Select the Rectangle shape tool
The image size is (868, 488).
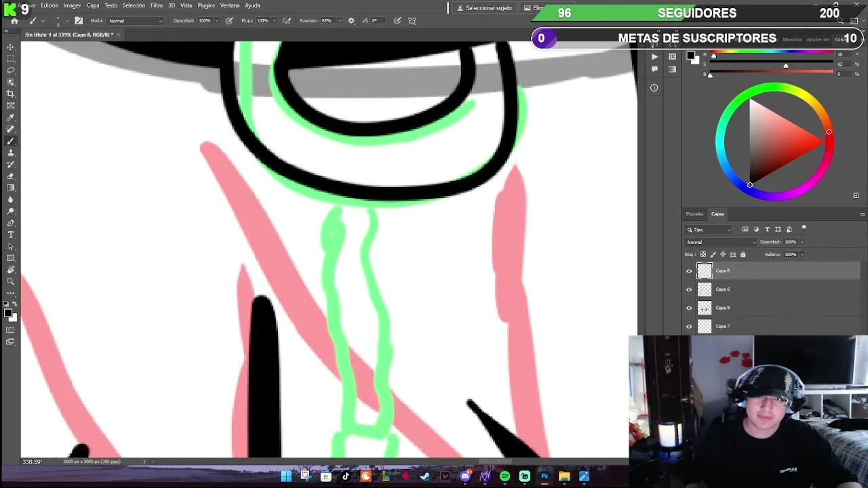coord(11,258)
